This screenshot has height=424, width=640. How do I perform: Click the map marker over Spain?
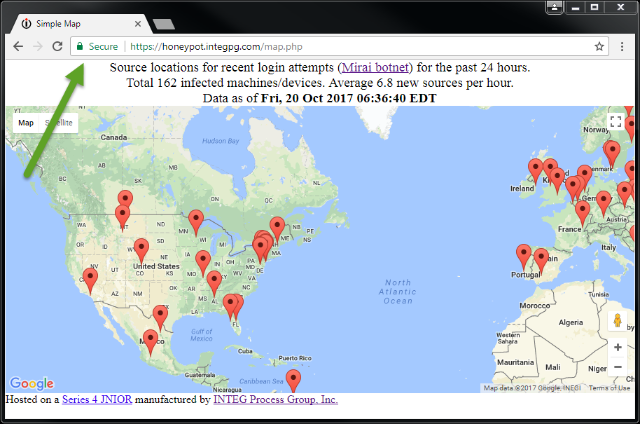pyautogui.click(x=541, y=258)
